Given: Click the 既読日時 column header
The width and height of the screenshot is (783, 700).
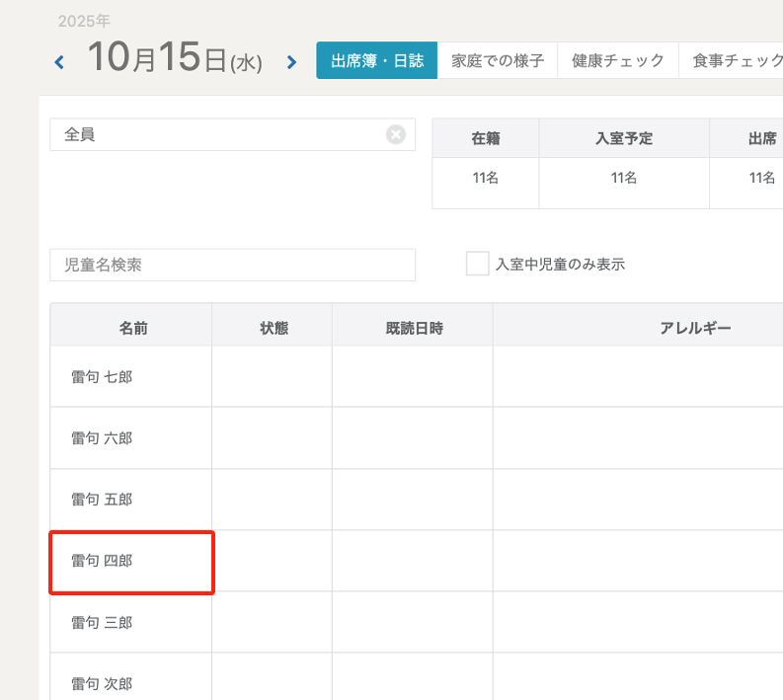Looking at the screenshot, I should coord(413,328).
